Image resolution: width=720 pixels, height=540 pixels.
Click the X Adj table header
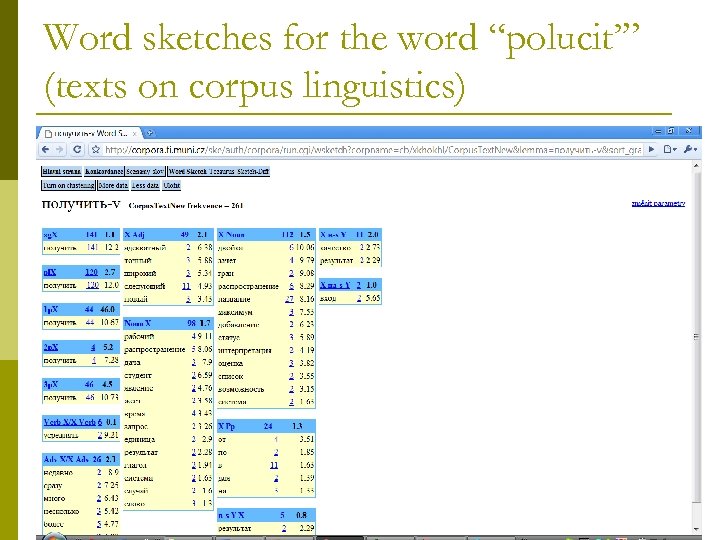click(x=168, y=234)
